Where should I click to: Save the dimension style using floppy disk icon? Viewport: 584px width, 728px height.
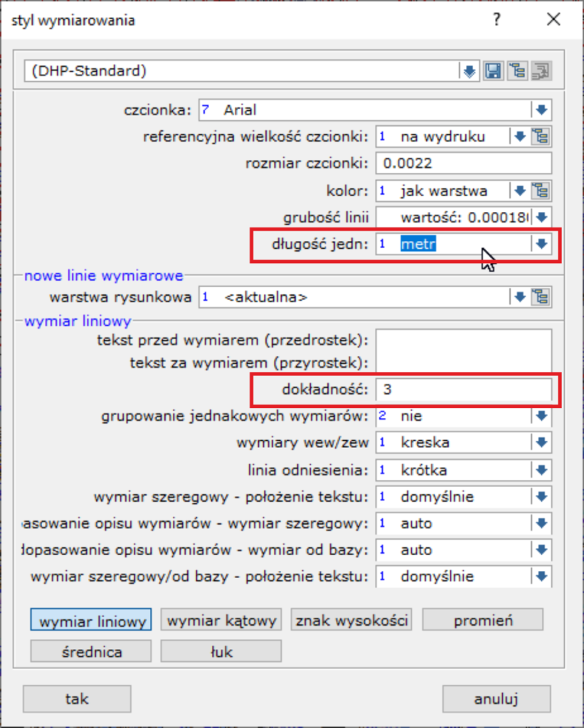(494, 71)
